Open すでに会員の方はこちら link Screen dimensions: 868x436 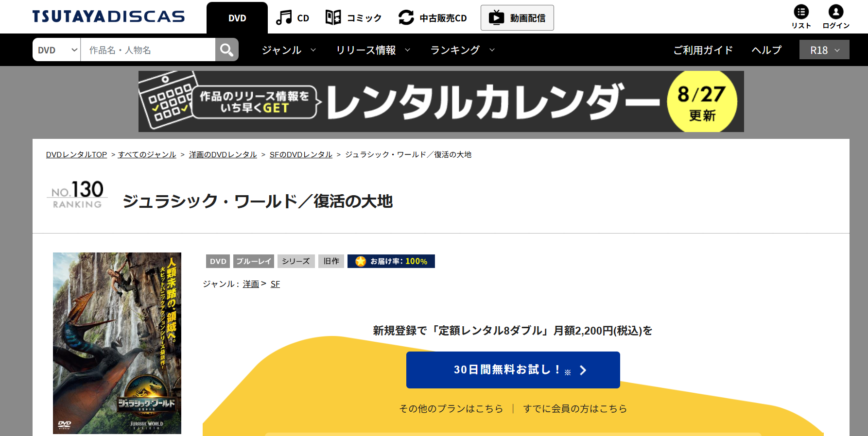point(575,409)
